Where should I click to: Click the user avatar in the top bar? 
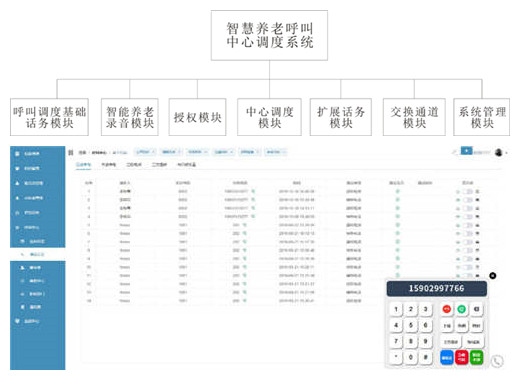tap(499, 153)
